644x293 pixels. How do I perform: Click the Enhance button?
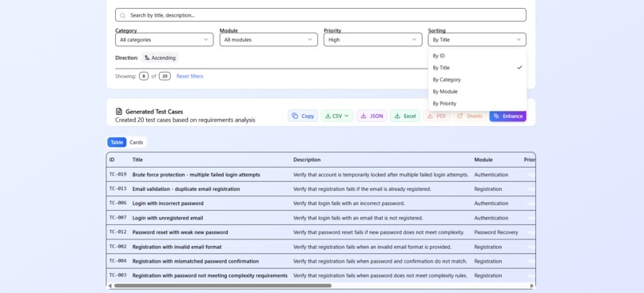[508, 116]
